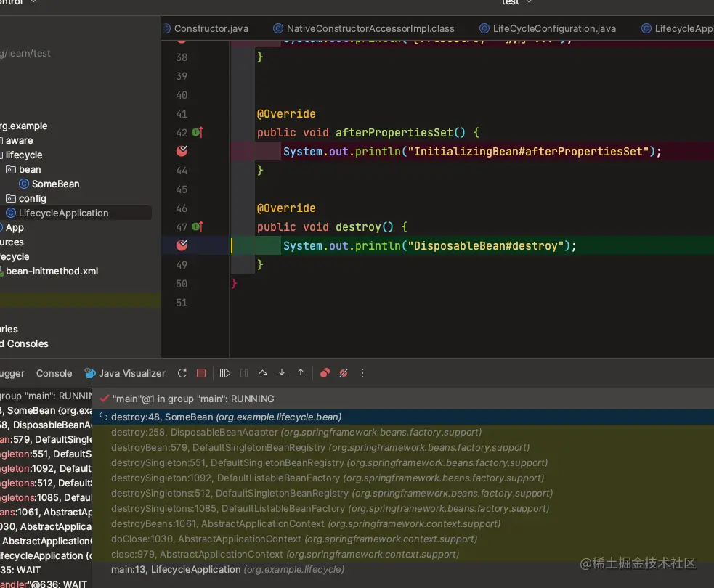
Task: Click implements gutter icon at line 47
Action: [x=198, y=226]
